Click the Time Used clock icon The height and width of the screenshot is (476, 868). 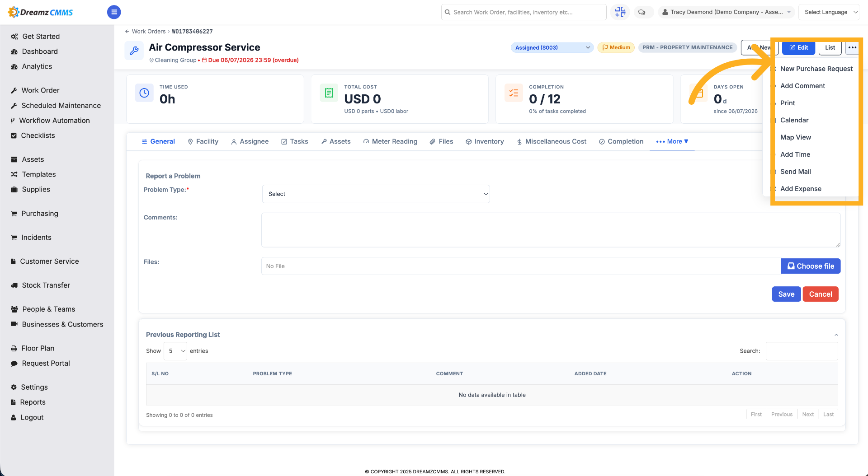144,93
